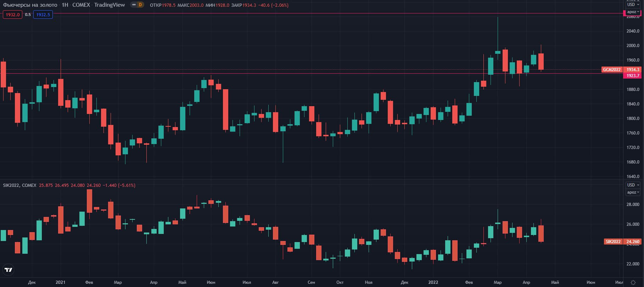Select the SIK2022 price label
The width and height of the screenshot is (644, 287).
pos(613,242)
